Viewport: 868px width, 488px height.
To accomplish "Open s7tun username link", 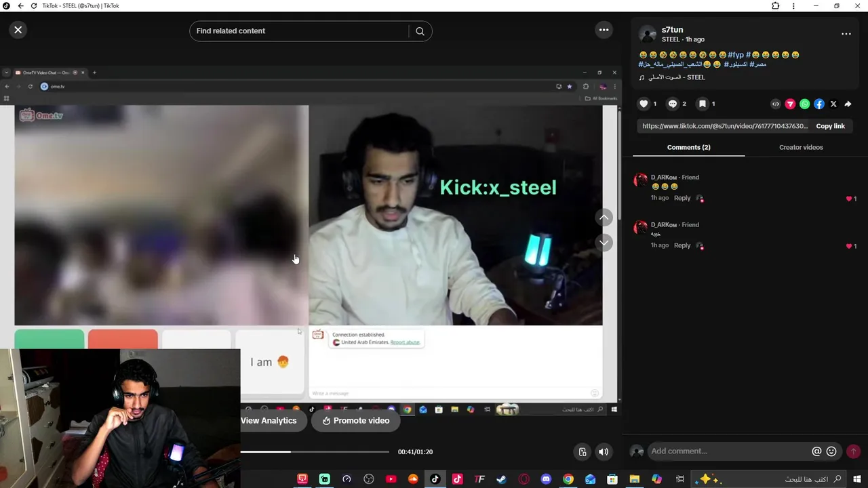I will click(x=672, y=30).
